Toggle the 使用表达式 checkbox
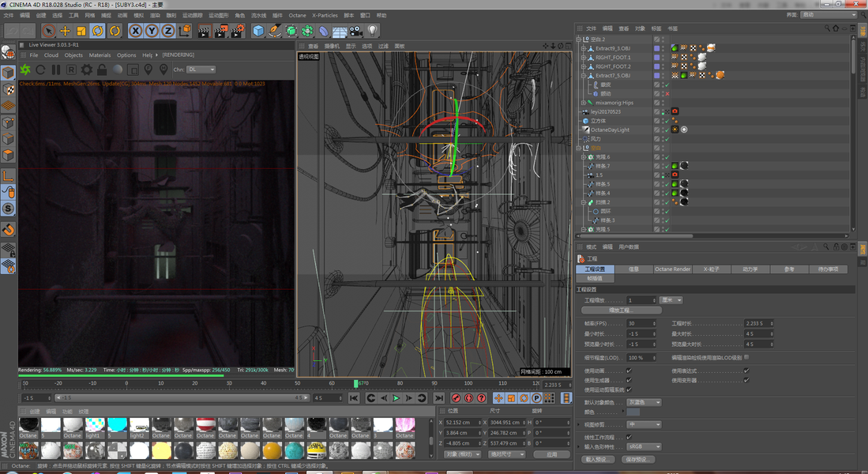The height and width of the screenshot is (474, 868). [746, 371]
